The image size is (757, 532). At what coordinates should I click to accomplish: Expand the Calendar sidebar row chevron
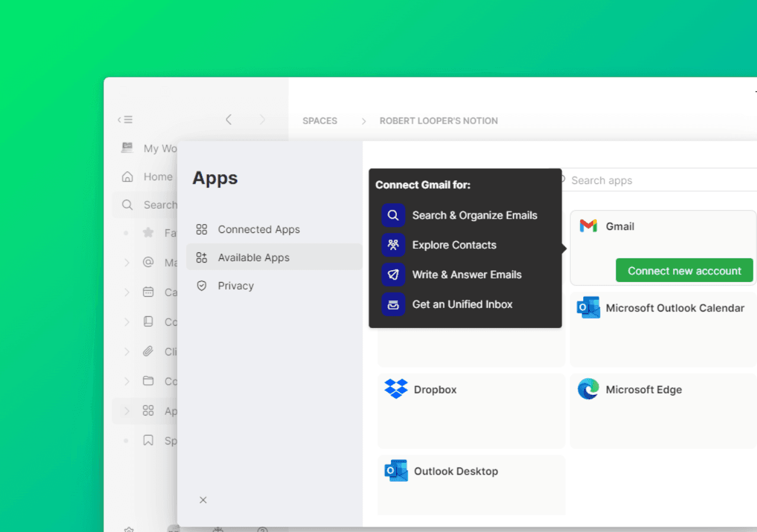coord(127,292)
